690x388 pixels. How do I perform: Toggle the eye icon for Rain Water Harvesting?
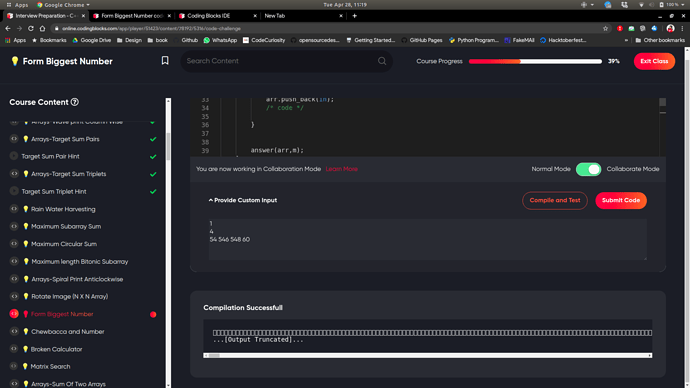click(x=14, y=209)
